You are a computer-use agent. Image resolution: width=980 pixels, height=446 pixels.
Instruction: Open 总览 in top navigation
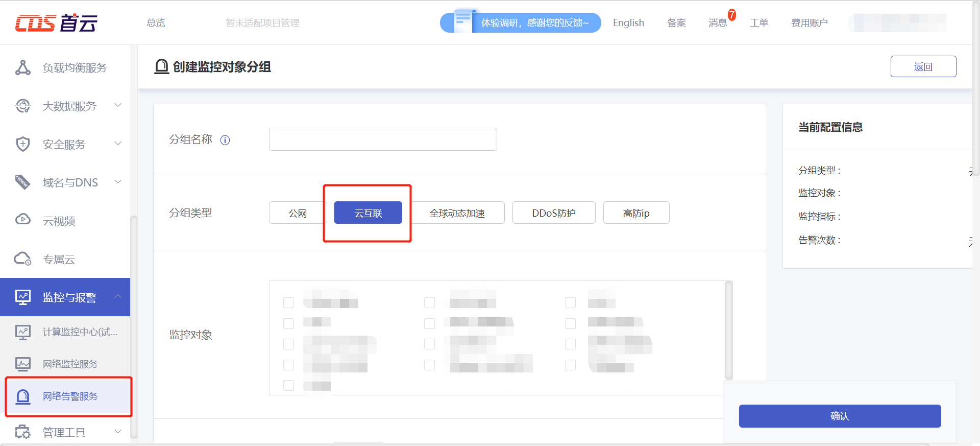pos(156,23)
